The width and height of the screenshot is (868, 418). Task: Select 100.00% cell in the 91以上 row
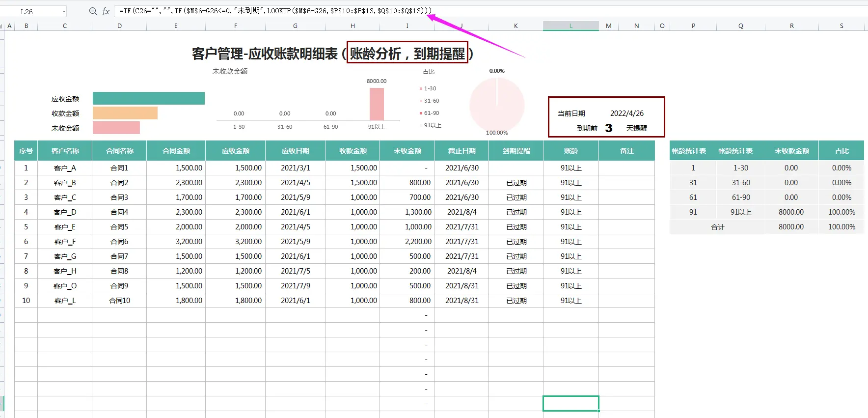tap(841, 212)
